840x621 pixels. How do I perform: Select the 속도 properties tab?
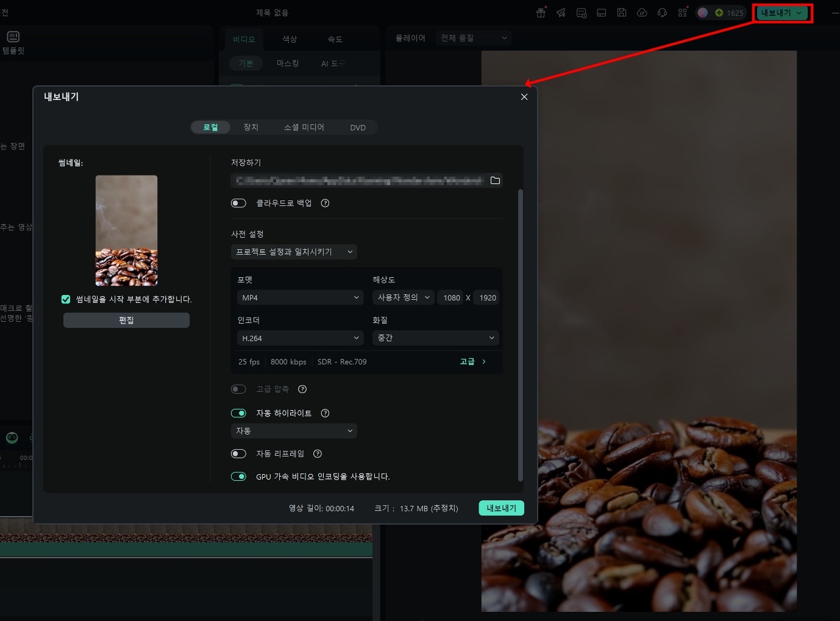pos(335,39)
